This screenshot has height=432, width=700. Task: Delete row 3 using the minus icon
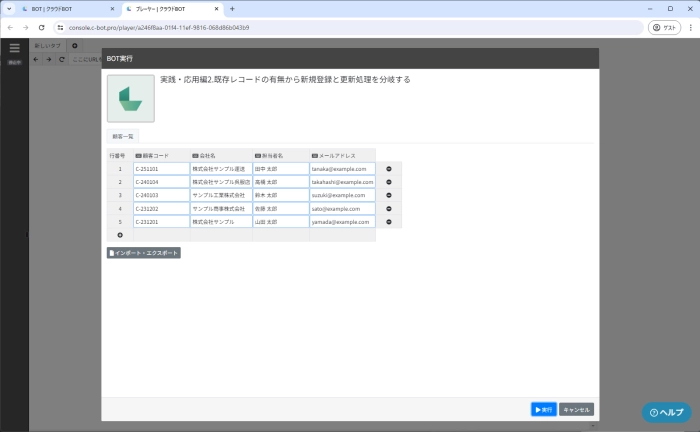[x=389, y=195]
